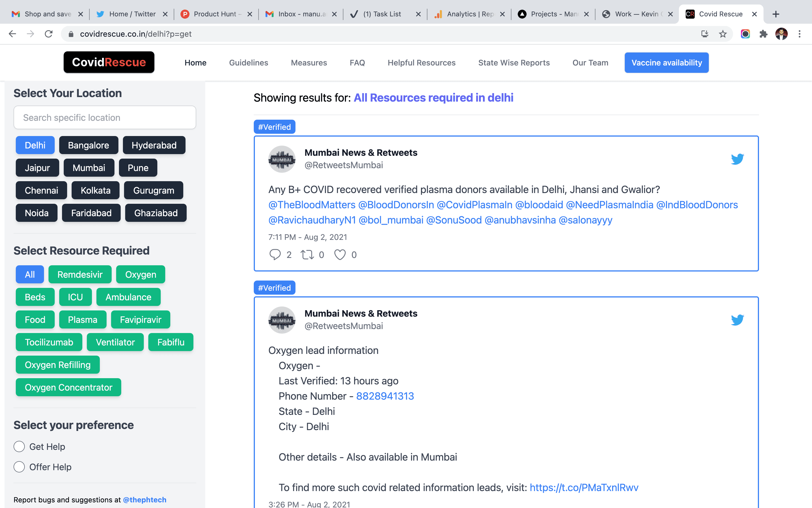Open the @TheBloodMatters mention

pyautogui.click(x=312, y=205)
